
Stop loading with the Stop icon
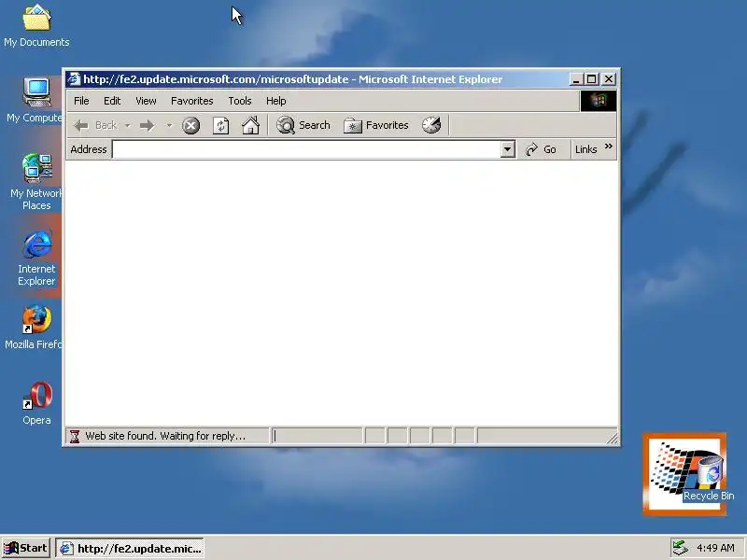(x=190, y=125)
